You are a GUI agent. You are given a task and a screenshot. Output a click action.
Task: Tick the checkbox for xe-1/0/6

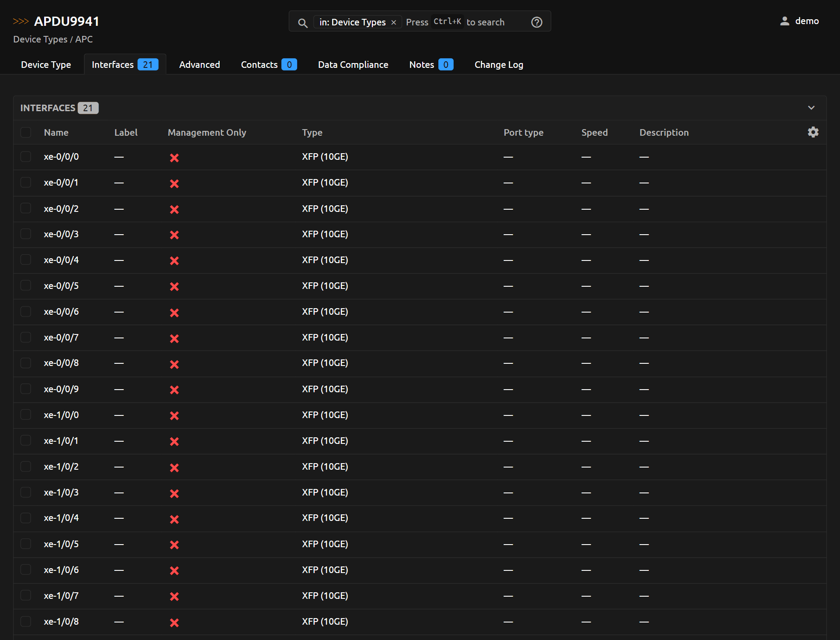[x=26, y=570]
